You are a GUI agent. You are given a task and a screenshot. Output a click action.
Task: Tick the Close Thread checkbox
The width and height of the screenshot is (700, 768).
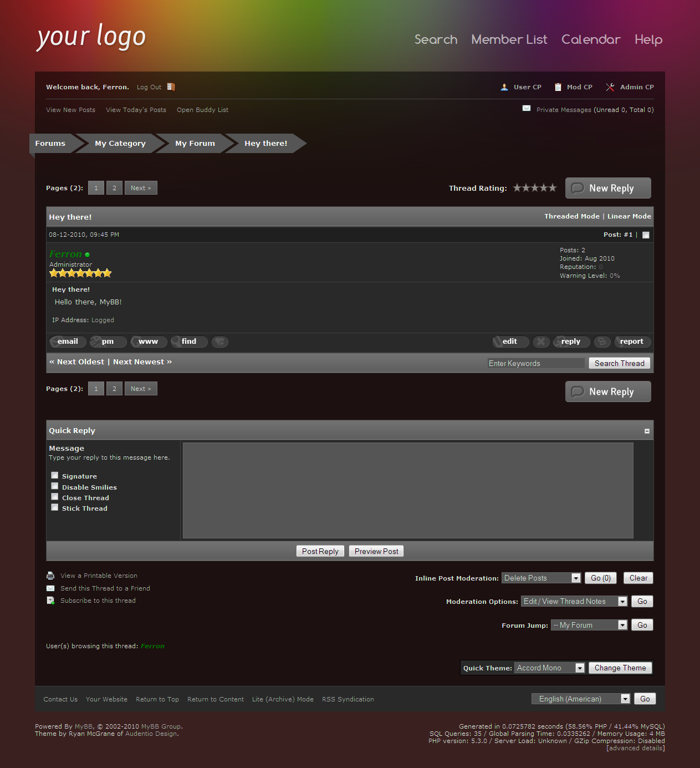coord(55,497)
